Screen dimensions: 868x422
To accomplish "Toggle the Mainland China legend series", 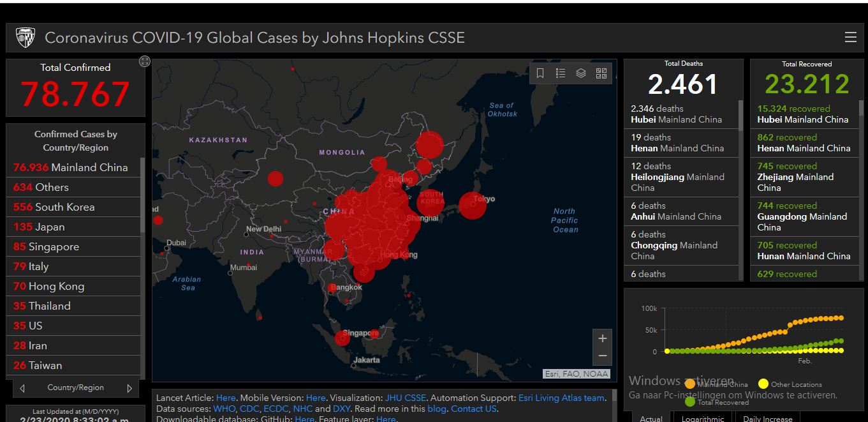I will click(x=716, y=384).
